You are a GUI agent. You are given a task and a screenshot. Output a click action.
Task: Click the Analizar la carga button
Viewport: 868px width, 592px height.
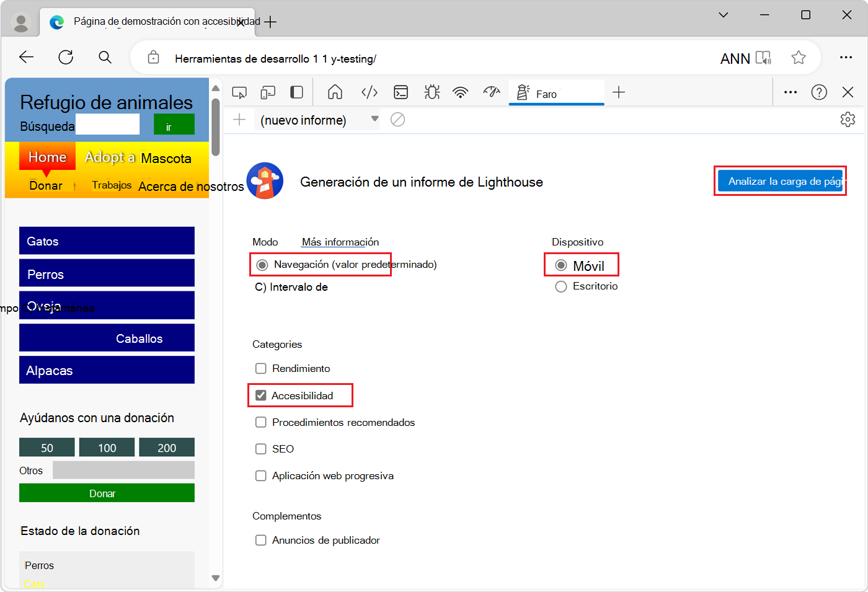point(780,180)
